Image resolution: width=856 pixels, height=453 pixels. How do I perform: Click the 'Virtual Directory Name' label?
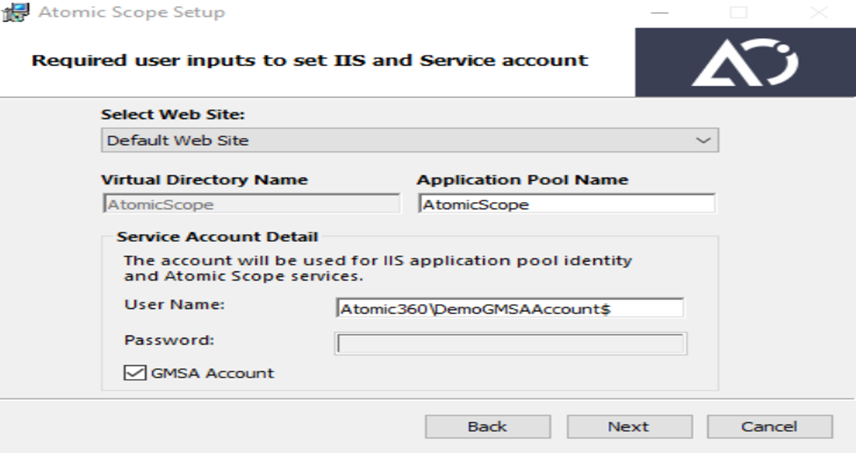(205, 180)
